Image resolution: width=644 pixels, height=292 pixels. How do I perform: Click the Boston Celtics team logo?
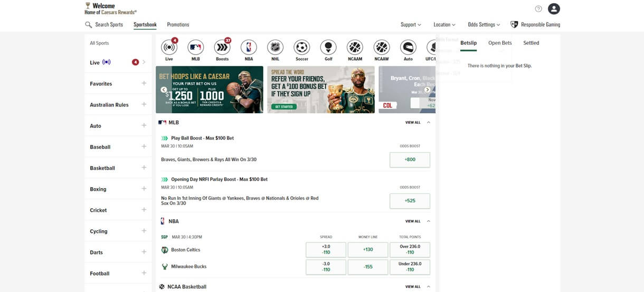[x=165, y=250]
